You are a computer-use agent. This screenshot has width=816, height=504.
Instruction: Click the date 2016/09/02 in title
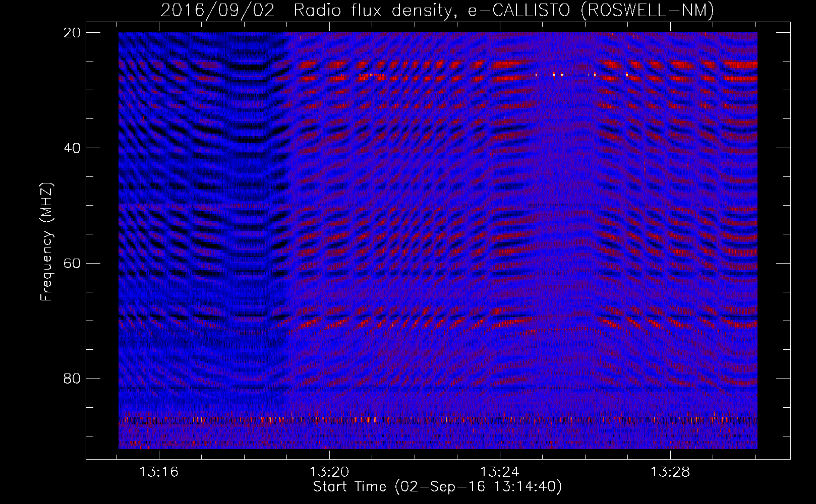218,11
